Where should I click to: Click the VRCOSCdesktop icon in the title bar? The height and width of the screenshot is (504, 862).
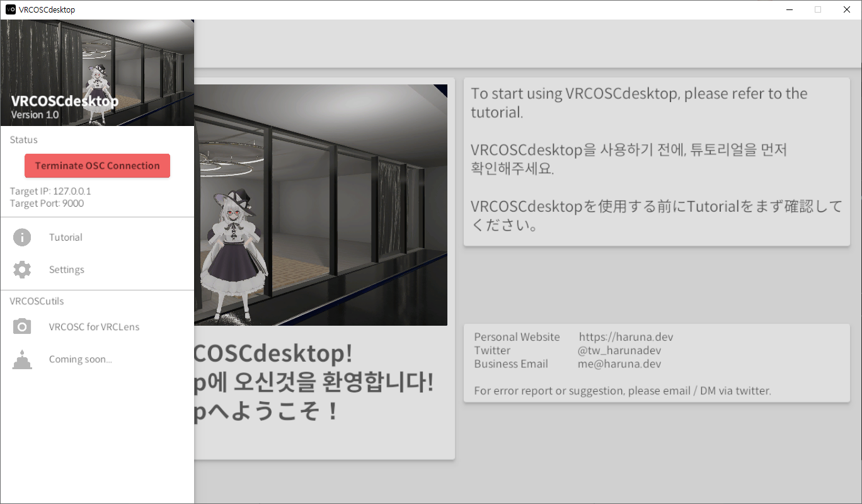pyautogui.click(x=11, y=9)
